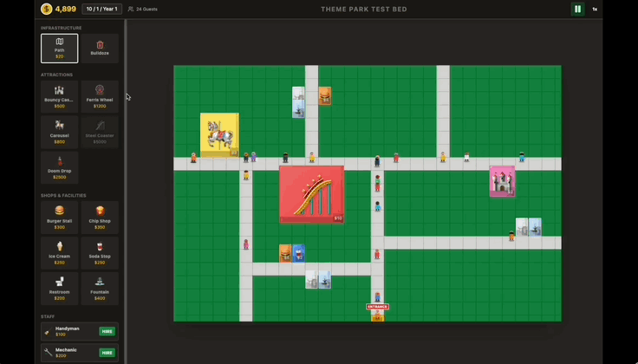Image resolution: width=638 pixels, height=364 pixels.
Task: Choose the Doom Drop ride
Action: pos(59,167)
